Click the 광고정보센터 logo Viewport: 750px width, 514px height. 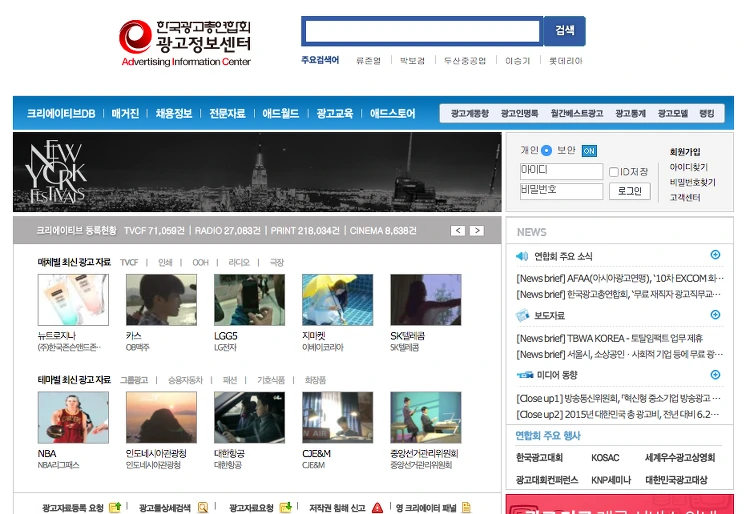(x=185, y=43)
